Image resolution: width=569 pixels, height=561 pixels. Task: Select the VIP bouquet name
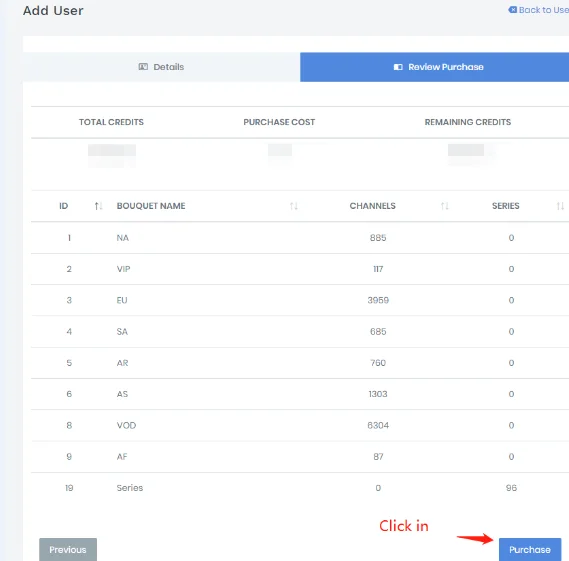click(x=123, y=269)
